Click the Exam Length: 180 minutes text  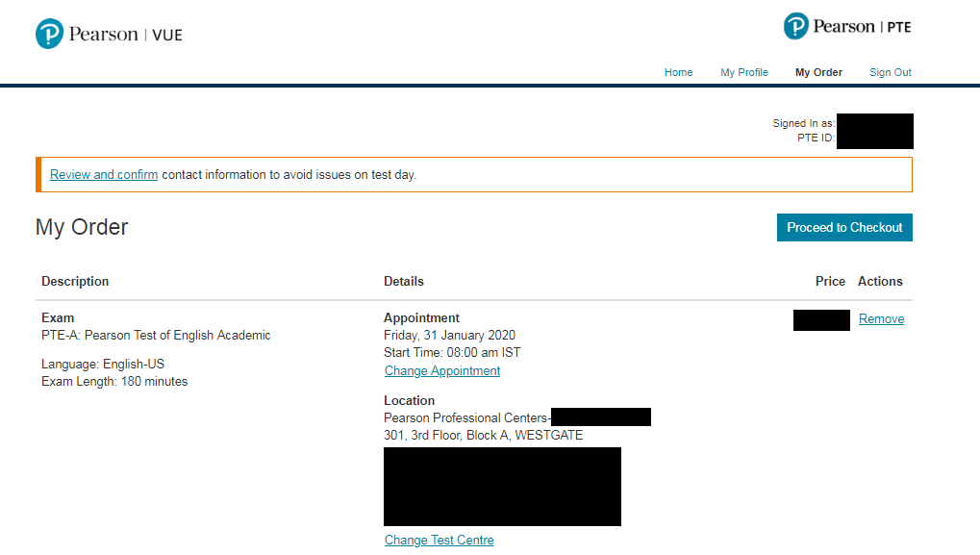pos(114,381)
